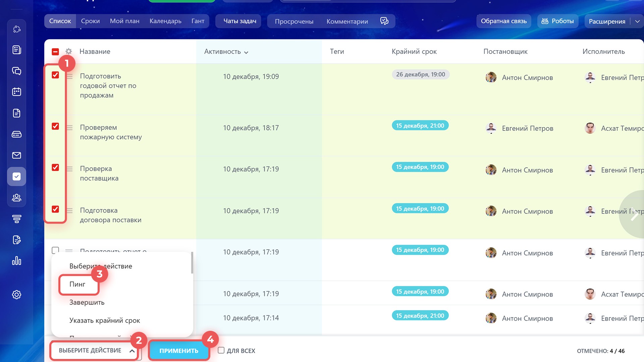This screenshot has height=362, width=644.
Task: Toggle the header select-all checkbox
Action: [x=55, y=52]
